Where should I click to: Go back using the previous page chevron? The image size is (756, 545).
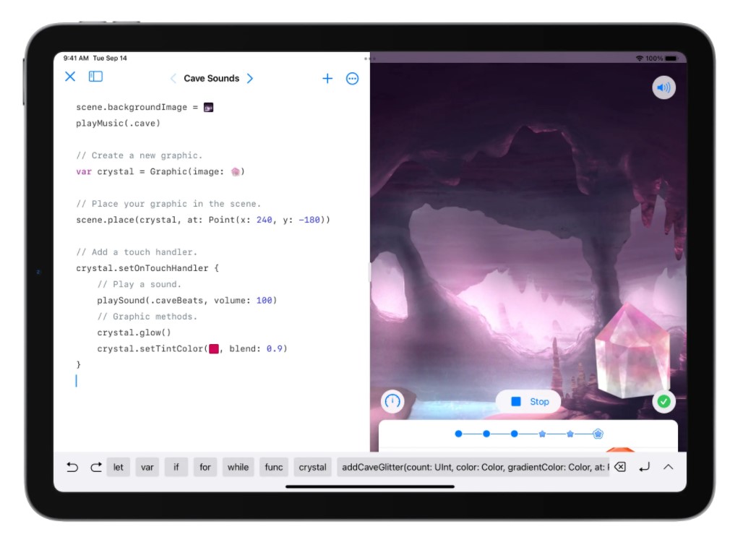tap(173, 78)
